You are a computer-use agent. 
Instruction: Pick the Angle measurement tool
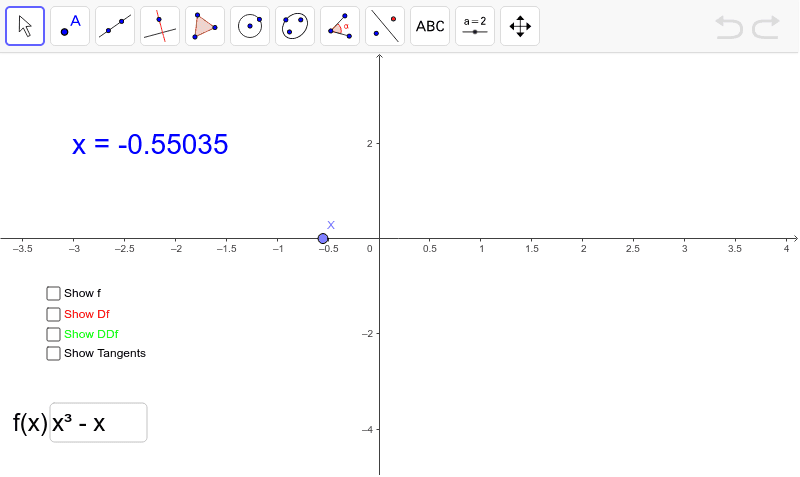coord(340,26)
